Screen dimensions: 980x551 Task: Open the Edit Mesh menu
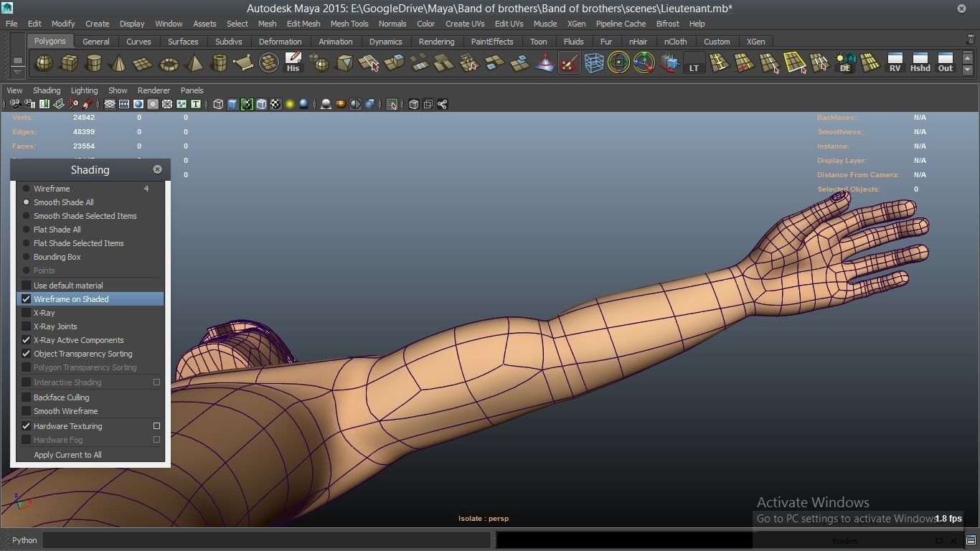[303, 24]
